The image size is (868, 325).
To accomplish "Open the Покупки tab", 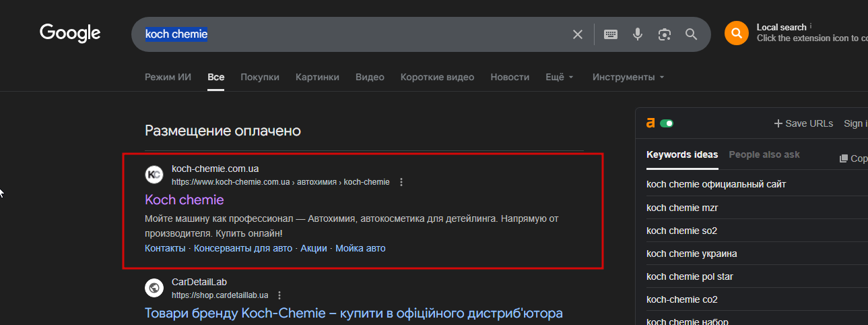I will point(260,77).
